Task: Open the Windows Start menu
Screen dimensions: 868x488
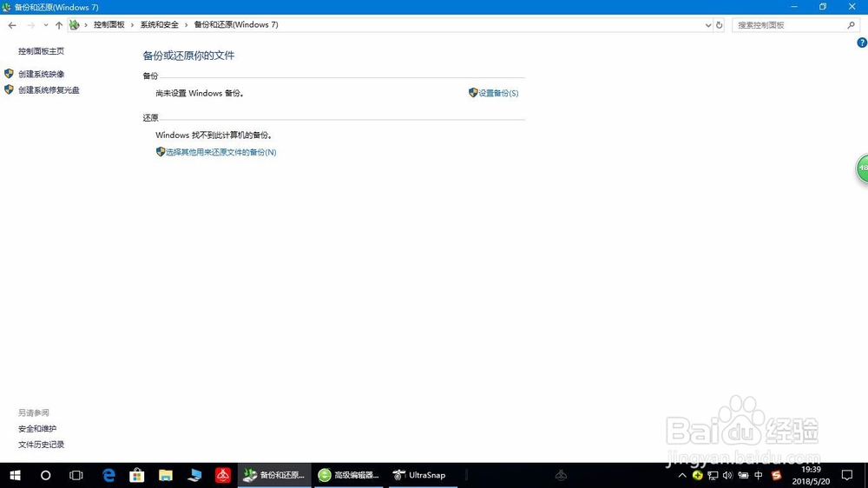Action: 15,475
